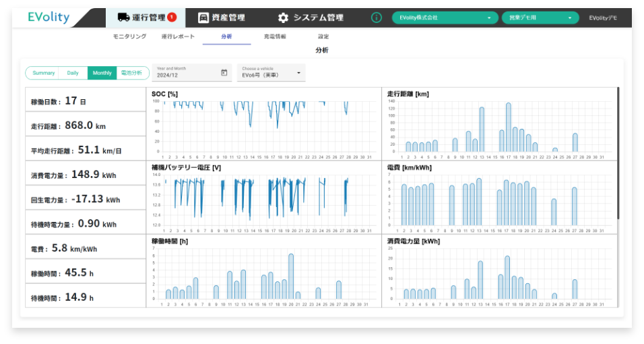
Task: Click the EVolityデモ user label
Action: tap(602, 18)
